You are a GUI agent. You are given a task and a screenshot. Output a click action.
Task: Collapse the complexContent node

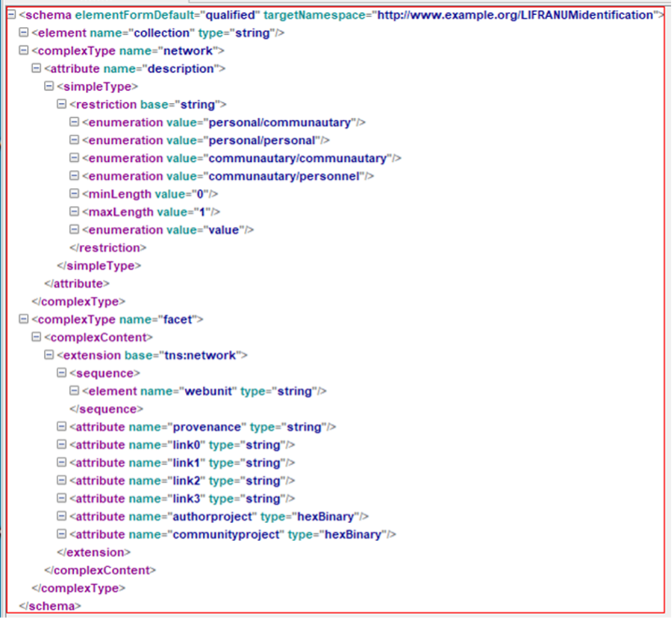click(x=36, y=337)
